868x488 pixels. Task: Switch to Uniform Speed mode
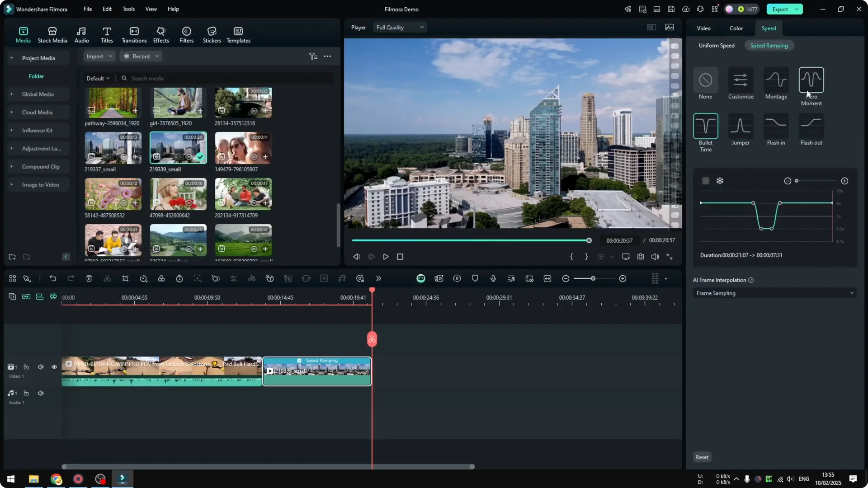(x=717, y=45)
